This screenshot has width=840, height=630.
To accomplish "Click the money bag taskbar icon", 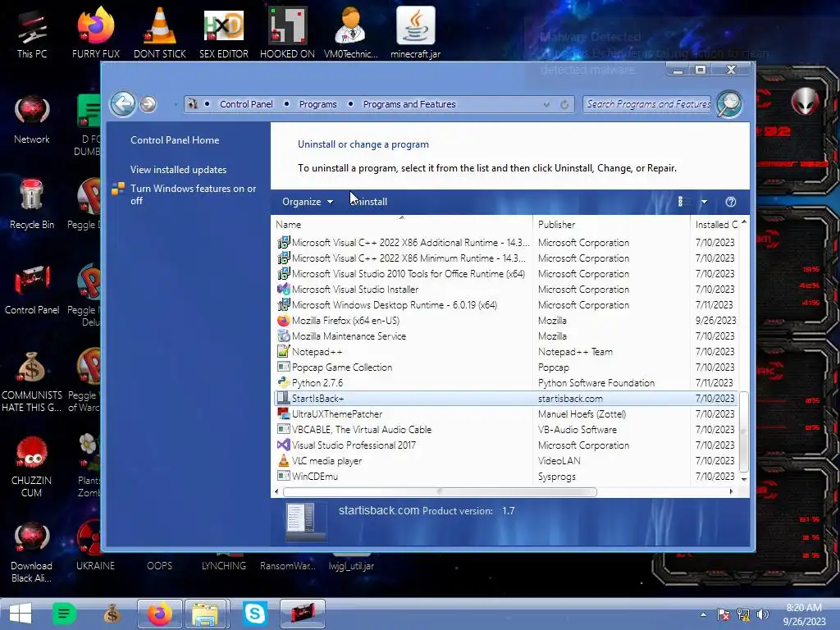I will click(x=112, y=614).
